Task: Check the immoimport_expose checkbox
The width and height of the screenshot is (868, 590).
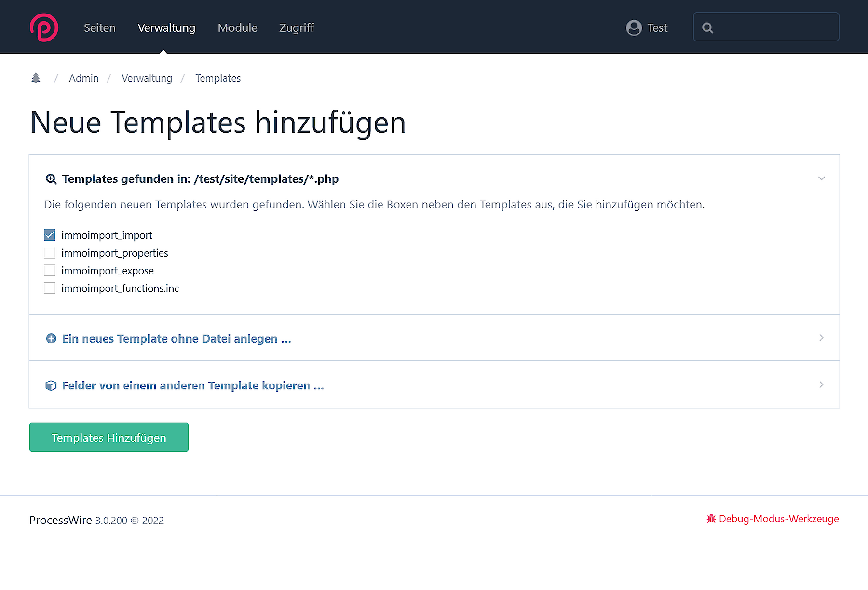Action: coord(50,270)
